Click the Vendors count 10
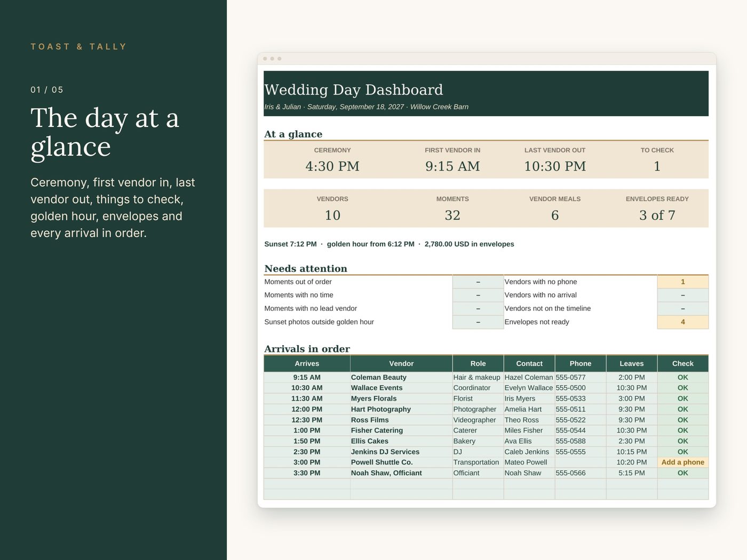 tap(332, 215)
